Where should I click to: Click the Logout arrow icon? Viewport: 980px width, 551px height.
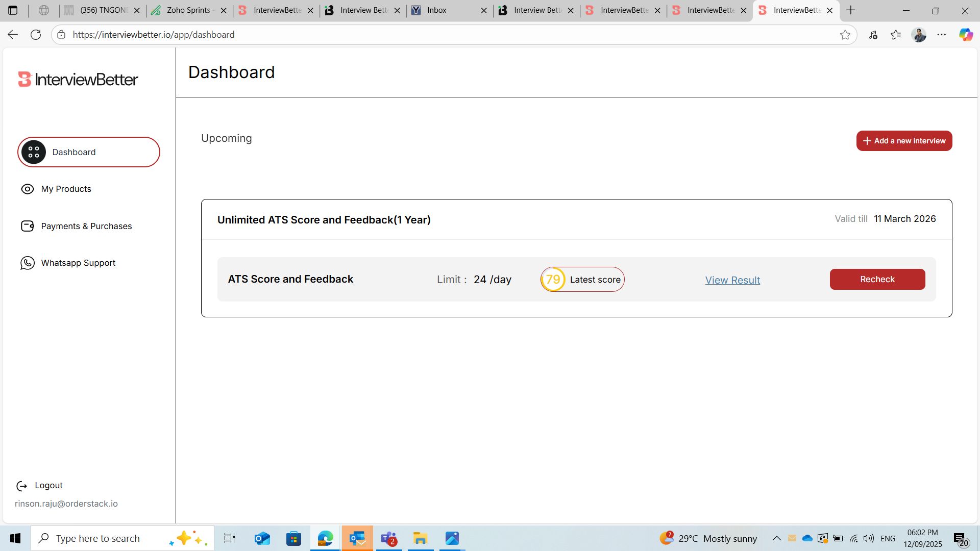coord(21,485)
